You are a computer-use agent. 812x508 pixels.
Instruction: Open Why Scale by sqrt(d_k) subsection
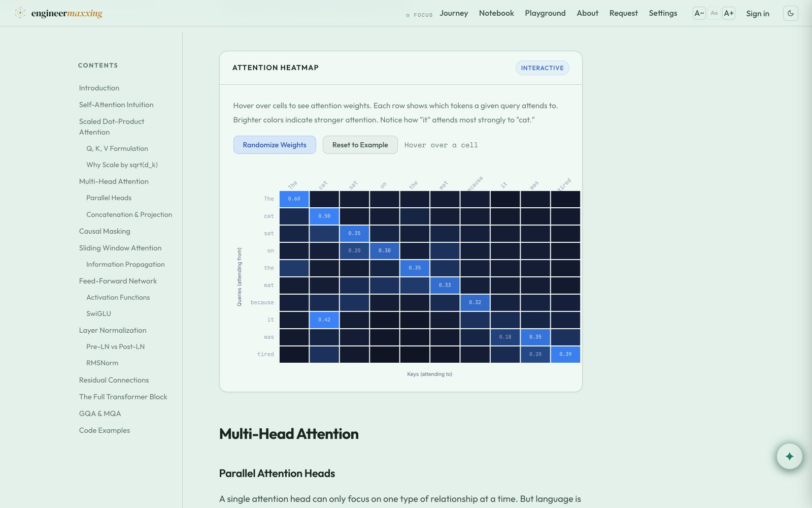122,165
